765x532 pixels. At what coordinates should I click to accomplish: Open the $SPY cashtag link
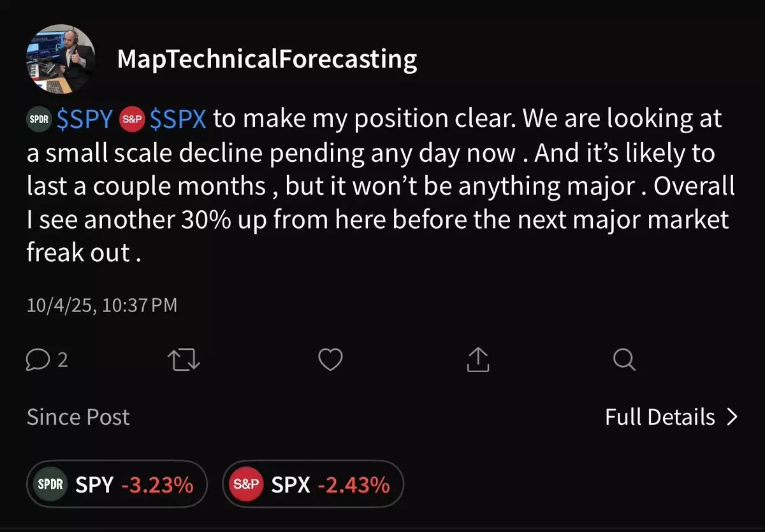[85, 119]
